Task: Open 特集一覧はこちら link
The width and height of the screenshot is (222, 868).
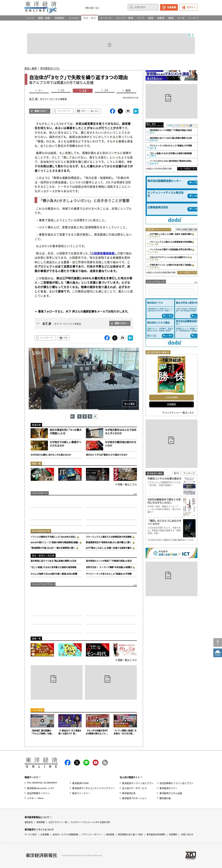Action: [x=126, y=484]
